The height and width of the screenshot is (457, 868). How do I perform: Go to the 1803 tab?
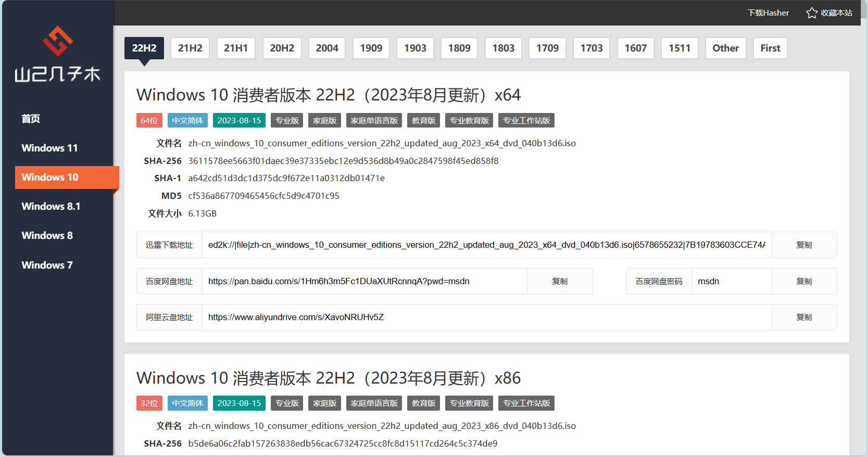pos(504,48)
